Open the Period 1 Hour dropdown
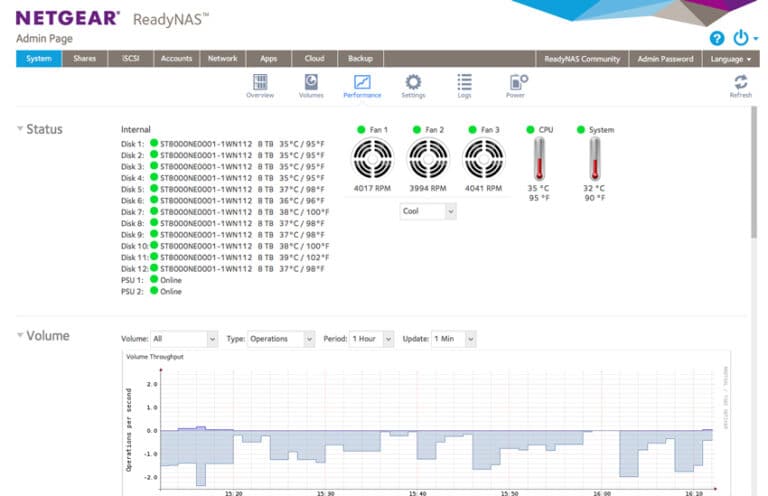The height and width of the screenshot is (496, 768). click(371, 339)
